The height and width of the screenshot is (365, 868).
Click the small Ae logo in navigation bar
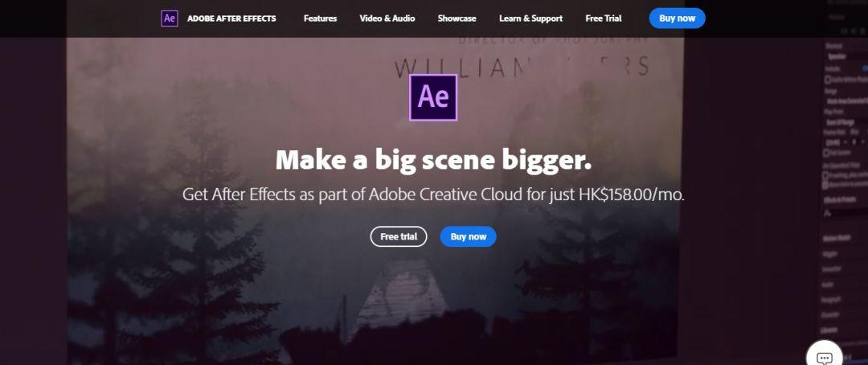[x=170, y=18]
